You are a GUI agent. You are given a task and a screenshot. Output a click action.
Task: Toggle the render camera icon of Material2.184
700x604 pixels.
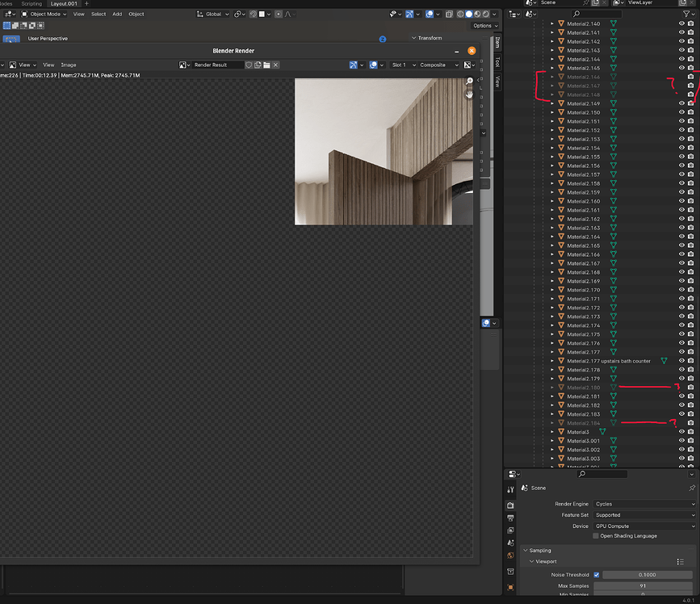[x=690, y=423]
